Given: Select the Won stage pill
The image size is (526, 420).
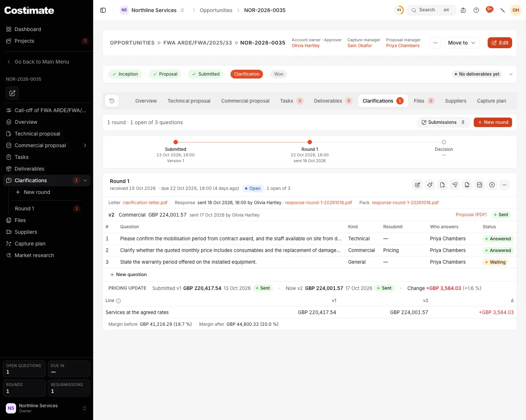Looking at the screenshot, I should click(279, 74).
